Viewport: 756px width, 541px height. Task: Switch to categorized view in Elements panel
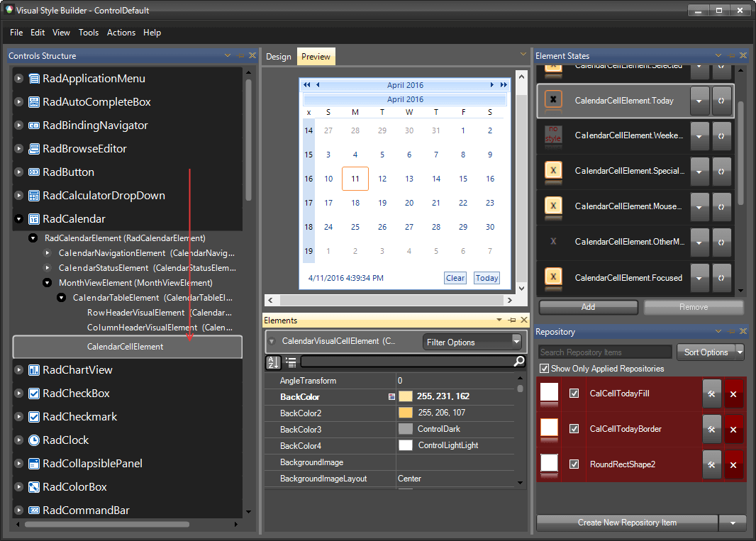tap(290, 362)
